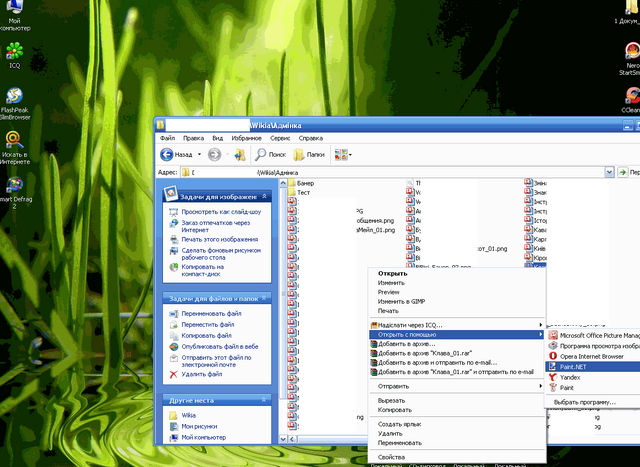Open the Искать в Интернете desktop shortcut
The height and width of the screenshot is (467, 640).
[x=14, y=148]
